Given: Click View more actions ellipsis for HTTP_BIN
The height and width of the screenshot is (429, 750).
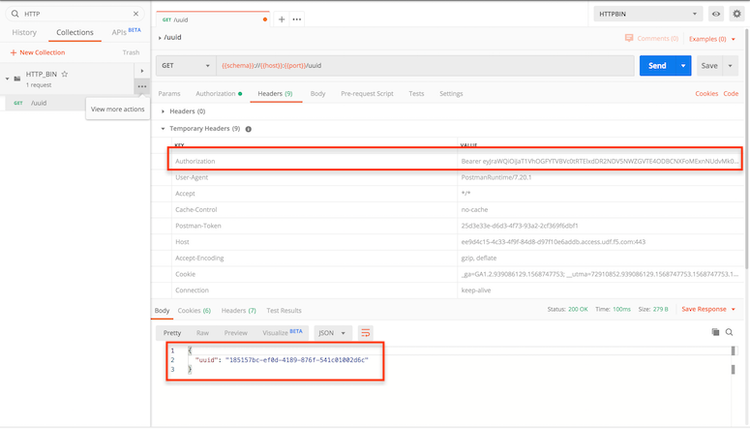Looking at the screenshot, I should (x=142, y=87).
